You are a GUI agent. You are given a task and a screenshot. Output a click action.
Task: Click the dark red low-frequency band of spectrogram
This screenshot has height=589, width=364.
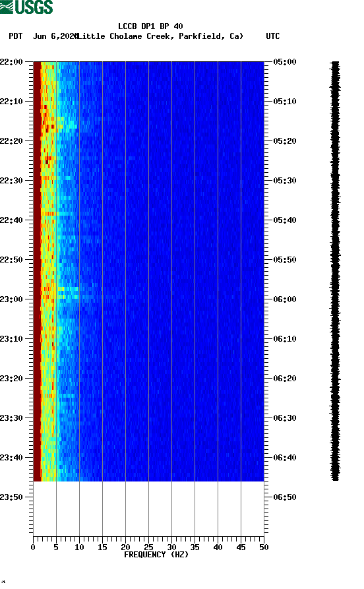click(37, 271)
